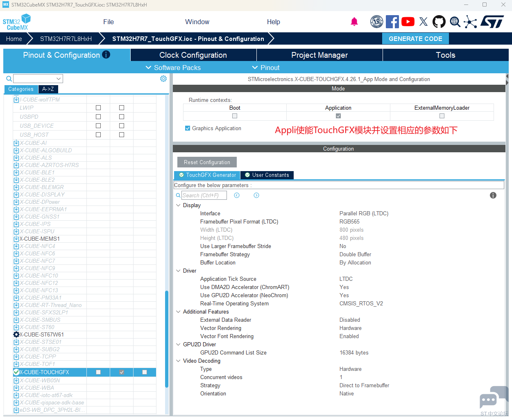Click the parameter Search (Ctrl+F) field
The image size is (512, 420).
204,195
